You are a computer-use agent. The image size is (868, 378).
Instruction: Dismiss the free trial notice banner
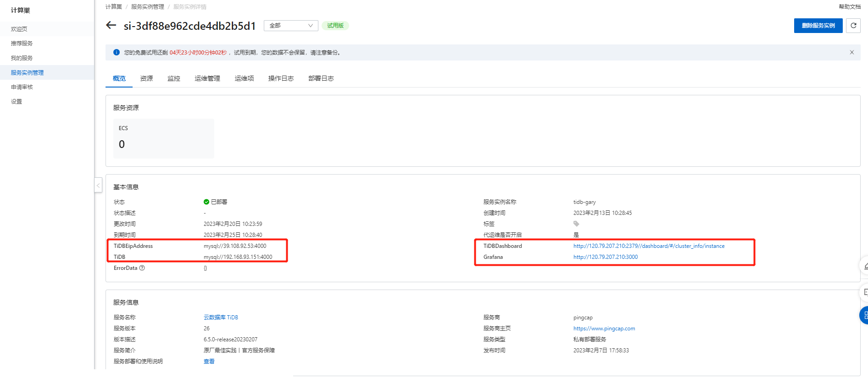(x=852, y=52)
